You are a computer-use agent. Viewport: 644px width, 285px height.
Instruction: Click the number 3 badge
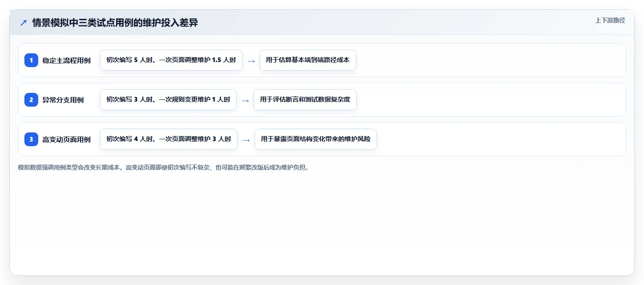[31, 139]
